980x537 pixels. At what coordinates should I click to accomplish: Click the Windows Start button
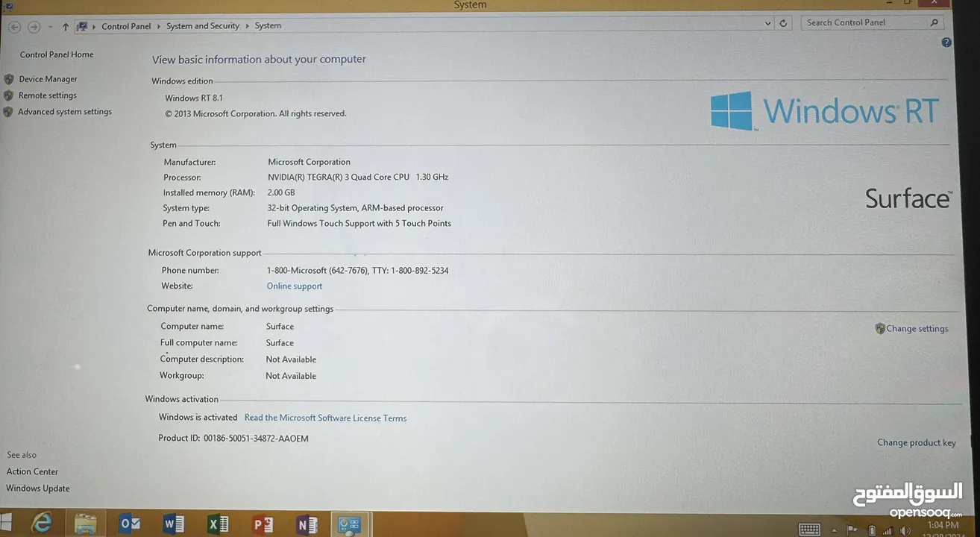point(7,522)
